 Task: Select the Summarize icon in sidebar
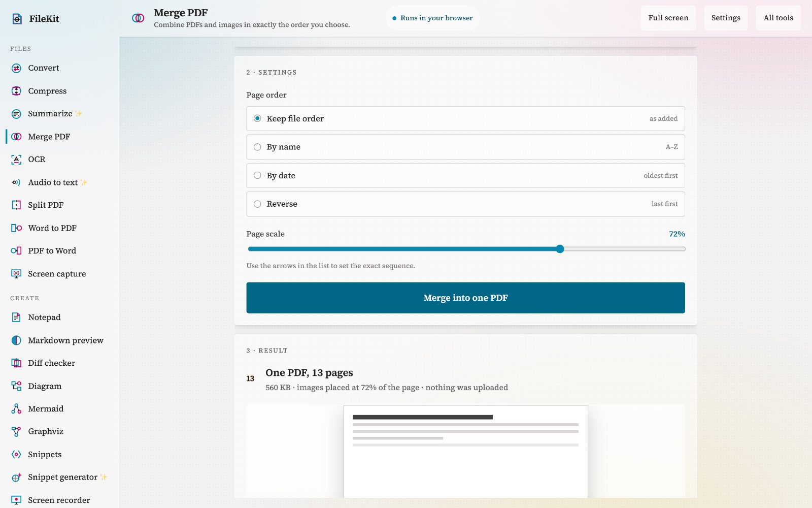tap(16, 114)
